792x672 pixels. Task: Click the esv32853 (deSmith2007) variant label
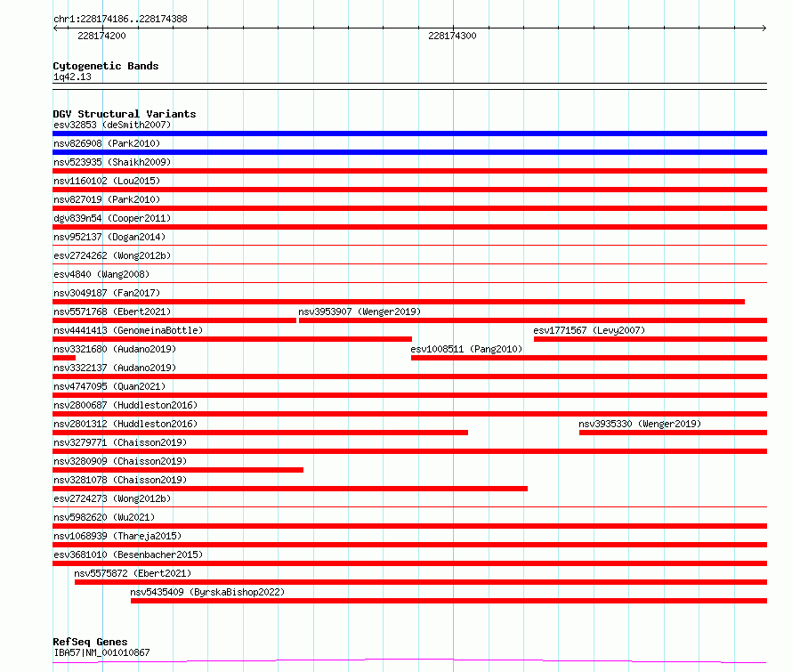[112, 125]
